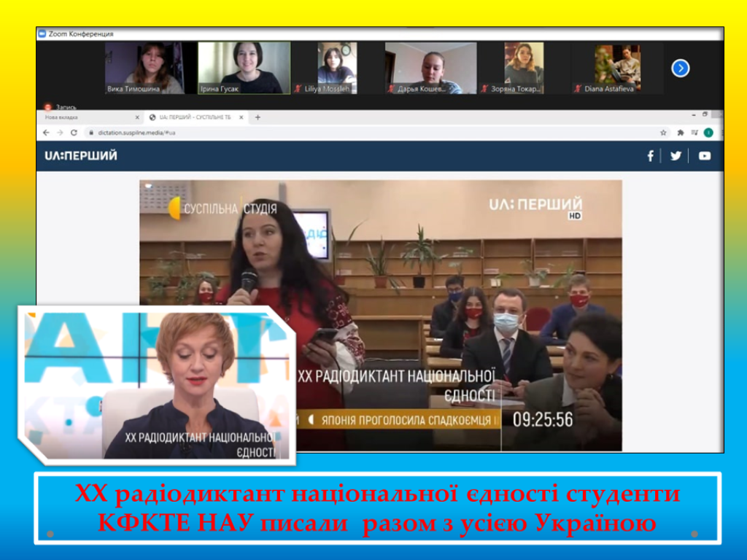
Task: Select the UA: Перший browser tab
Action: pos(195,117)
